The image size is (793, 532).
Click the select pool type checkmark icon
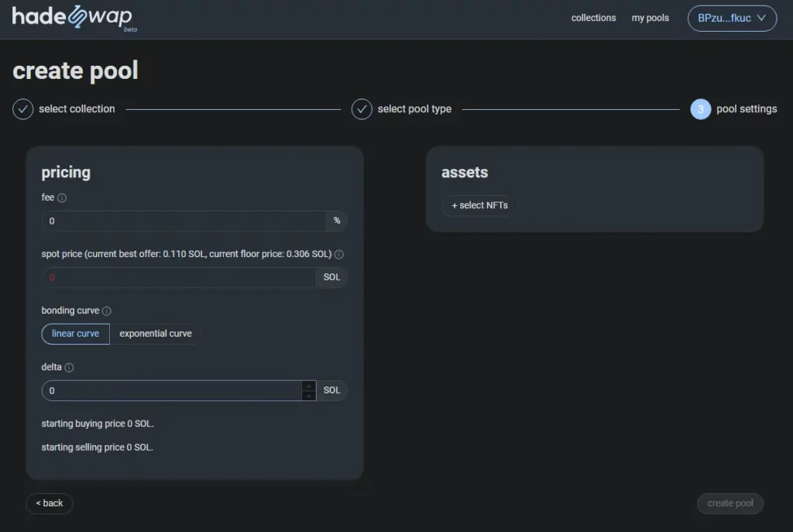[x=362, y=109]
